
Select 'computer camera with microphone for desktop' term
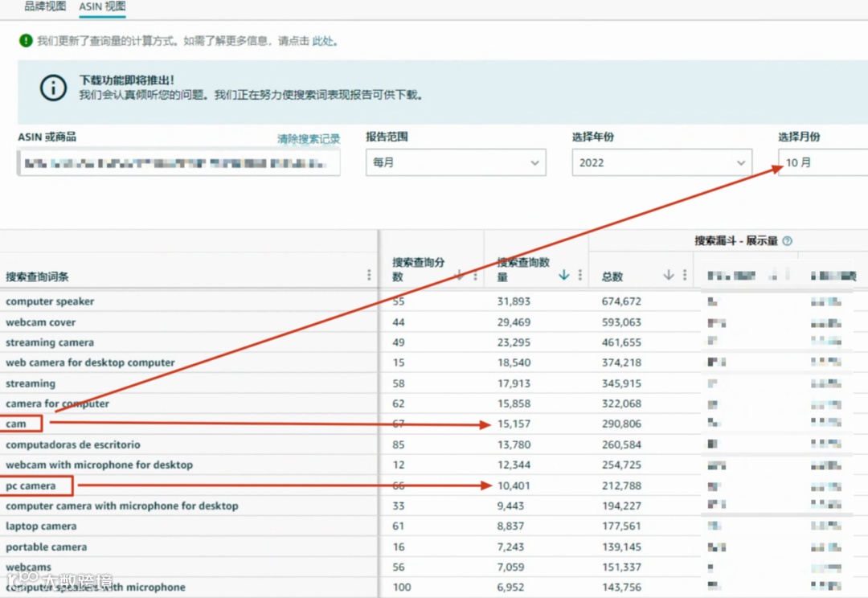tap(122, 506)
